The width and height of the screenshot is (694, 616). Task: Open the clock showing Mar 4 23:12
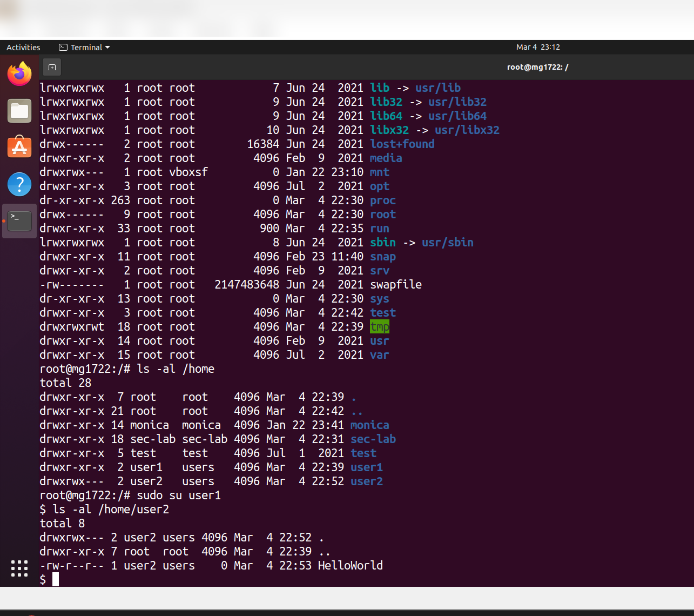click(538, 48)
